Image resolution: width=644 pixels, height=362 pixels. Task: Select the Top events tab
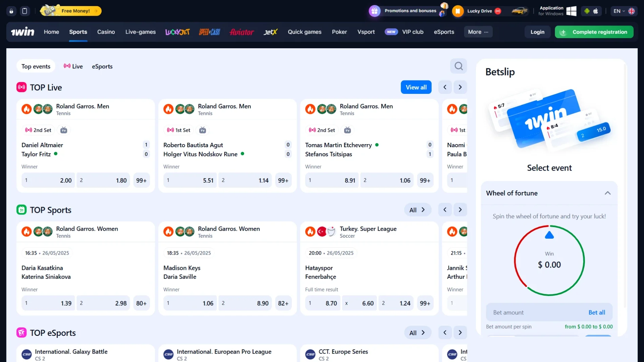click(x=36, y=66)
